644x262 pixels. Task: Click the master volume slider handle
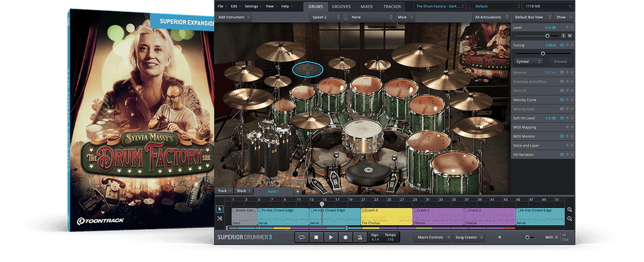[x=528, y=237]
